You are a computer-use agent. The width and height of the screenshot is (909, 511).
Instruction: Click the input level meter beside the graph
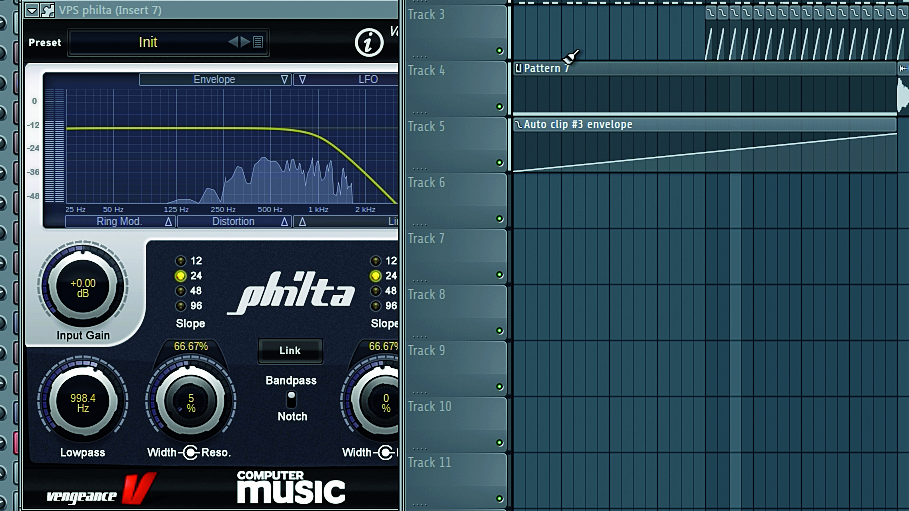(x=55, y=146)
